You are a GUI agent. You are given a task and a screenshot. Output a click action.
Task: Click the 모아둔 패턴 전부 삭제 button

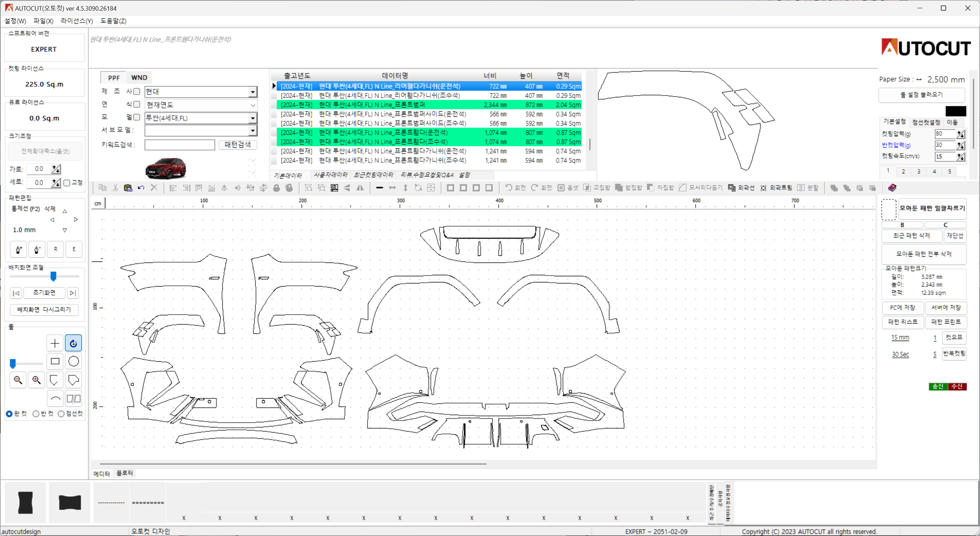pyautogui.click(x=924, y=254)
